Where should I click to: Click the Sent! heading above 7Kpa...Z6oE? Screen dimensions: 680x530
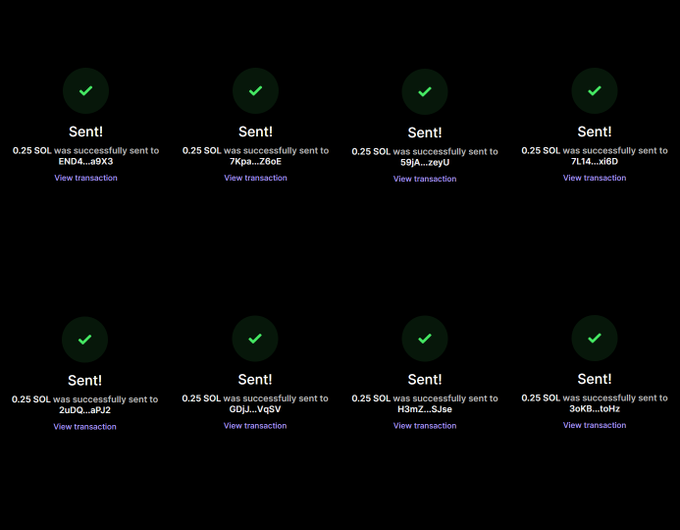pyautogui.click(x=255, y=131)
